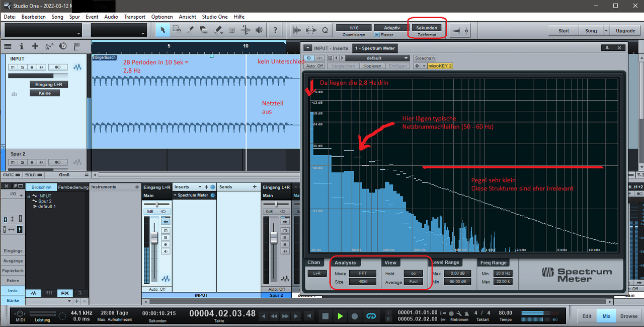Open the question mark help tool
This screenshot has width=644, height=327.
pyautogui.click(x=275, y=30)
